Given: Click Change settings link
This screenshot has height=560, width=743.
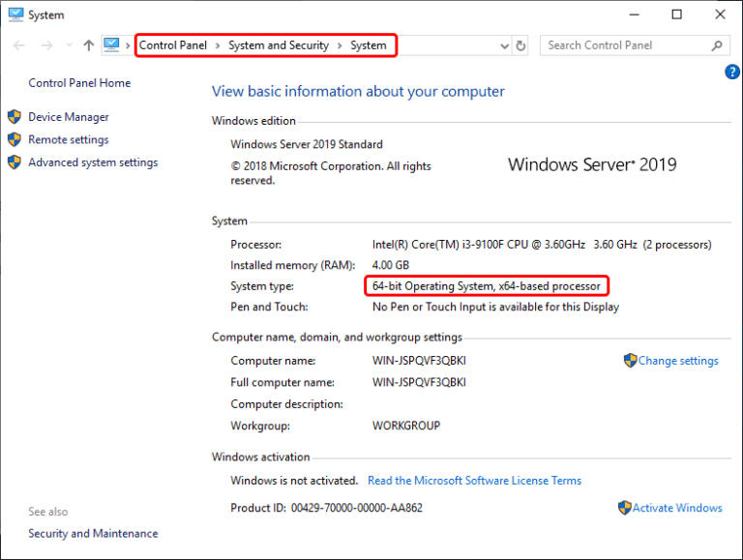Looking at the screenshot, I should coord(678,361).
